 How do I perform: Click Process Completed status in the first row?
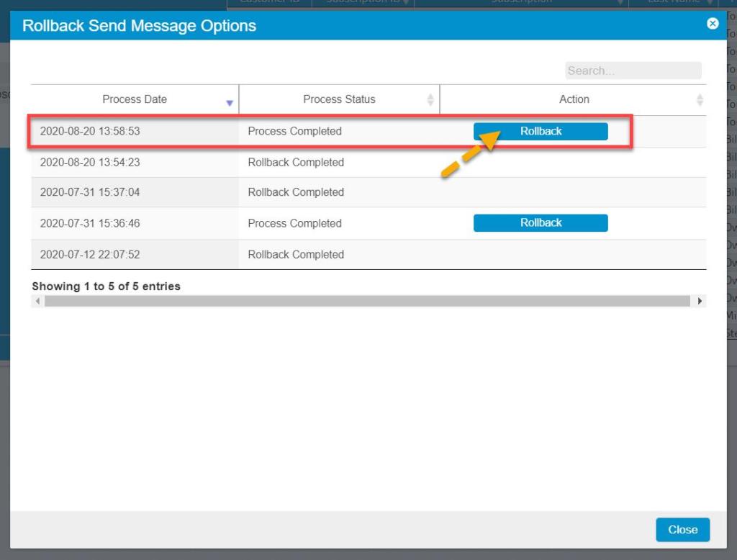coord(294,131)
